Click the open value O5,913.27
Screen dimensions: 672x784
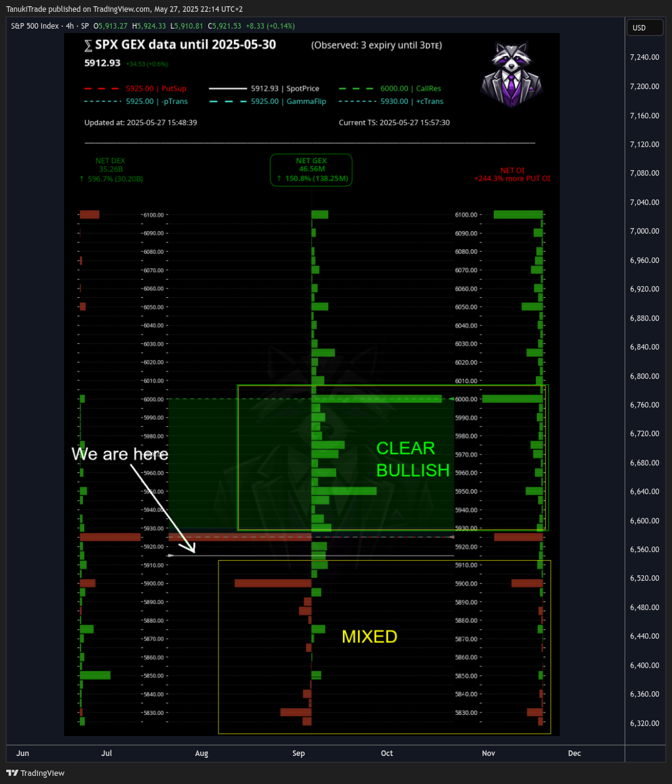110,26
